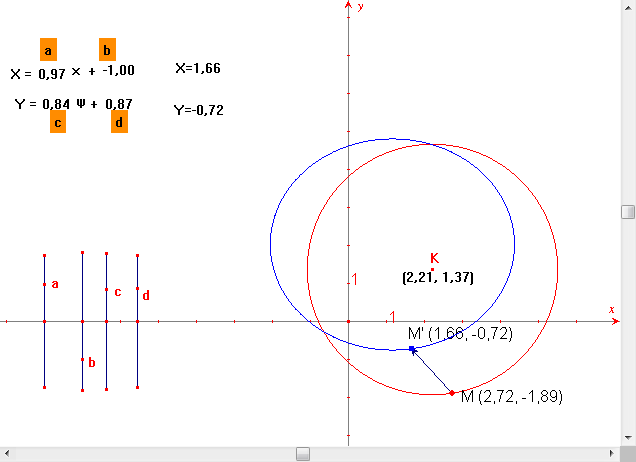Image resolution: width=636 pixels, height=462 pixels.
Task: Click center point K of the red circle
Action: pos(432,269)
